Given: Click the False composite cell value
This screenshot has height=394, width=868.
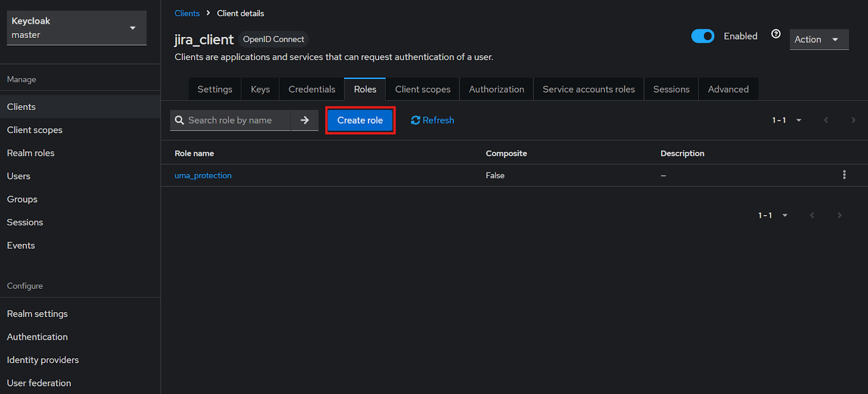Looking at the screenshot, I should click(495, 176).
